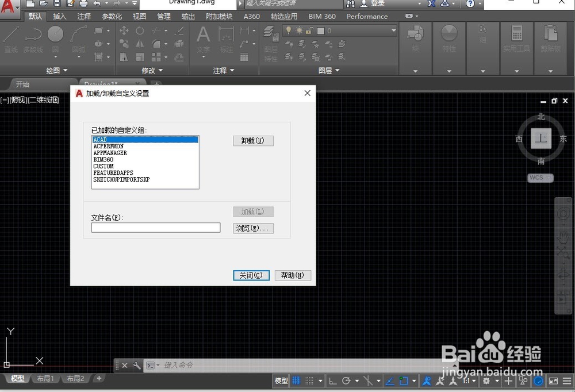Open the WCS coordinate system dropdown
Screen dimensions: 575x392
pyautogui.click(x=540, y=178)
